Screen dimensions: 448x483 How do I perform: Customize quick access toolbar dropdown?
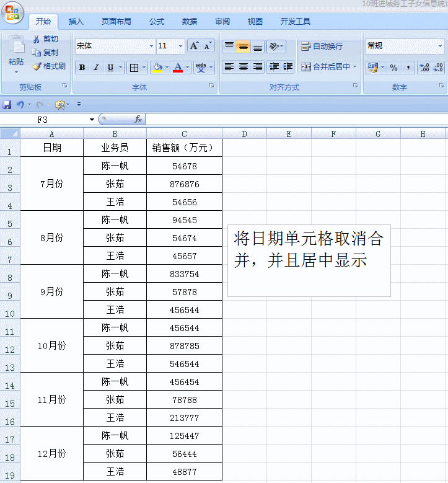pos(79,104)
